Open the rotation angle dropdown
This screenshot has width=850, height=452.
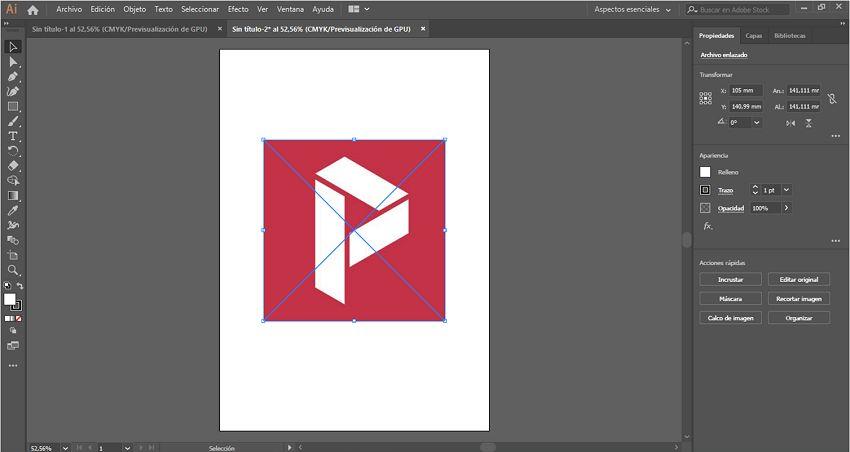[757, 123]
